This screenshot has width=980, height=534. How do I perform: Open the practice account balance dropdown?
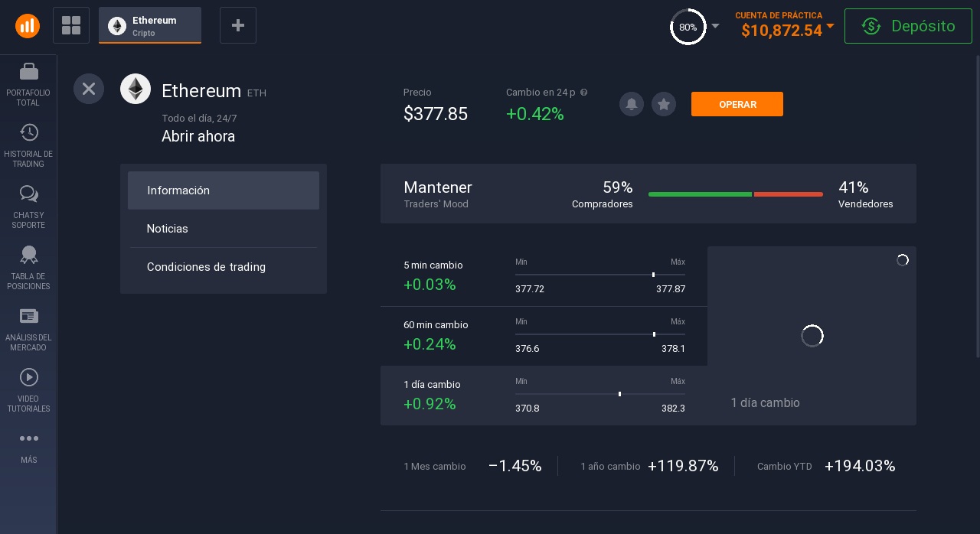tap(830, 26)
